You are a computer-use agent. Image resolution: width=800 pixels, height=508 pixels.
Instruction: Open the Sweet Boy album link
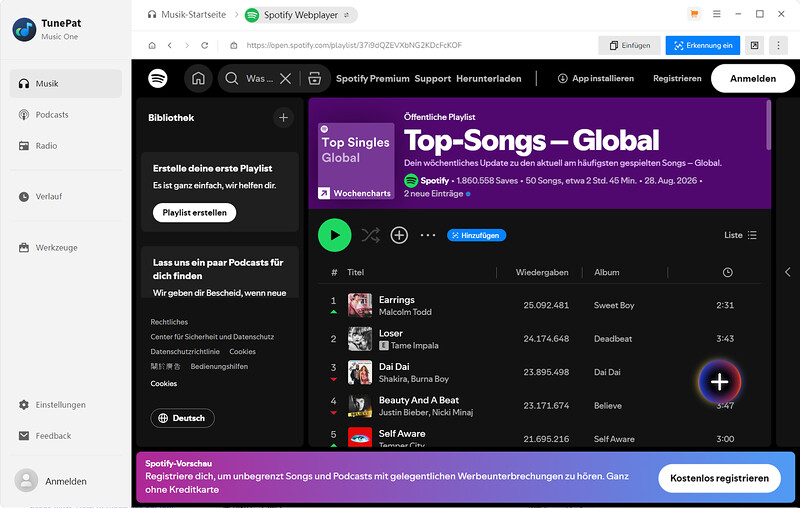pos(614,306)
